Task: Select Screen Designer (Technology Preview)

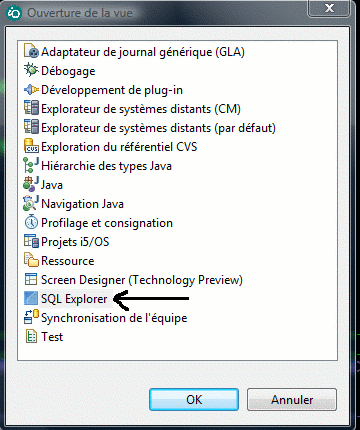Action: tap(142, 280)
